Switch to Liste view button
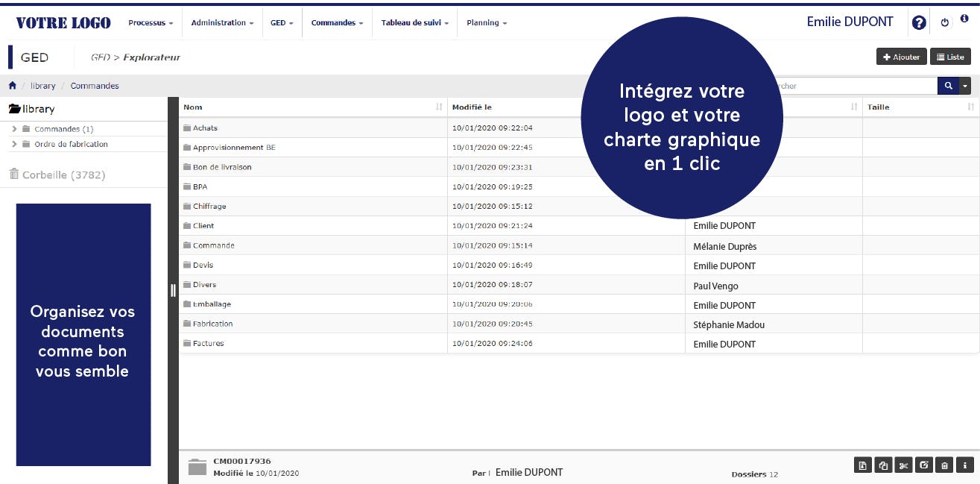Screen dimensions: 980x484 950,57
